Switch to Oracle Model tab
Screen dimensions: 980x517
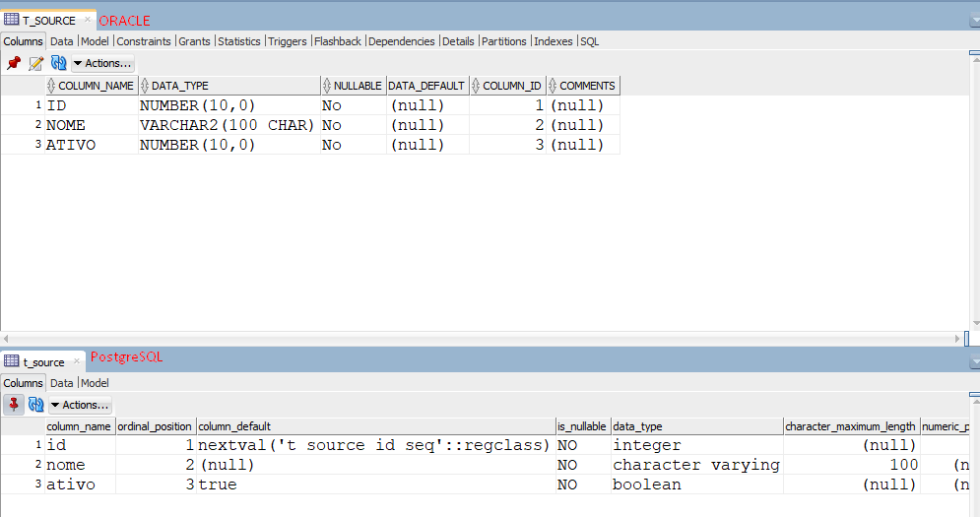point(95,41)
